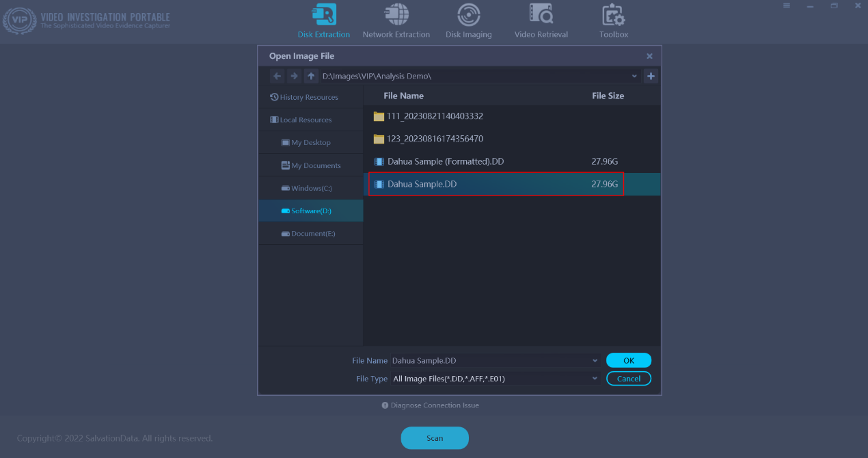Viewport: 868px width, 458px height.
Task: Click the plus button beside the path bar
Action: 651,76
